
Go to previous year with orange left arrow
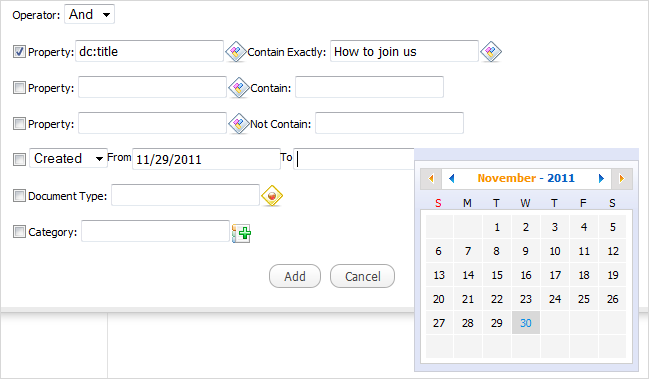pyautogui.click(x=431, y=178)
